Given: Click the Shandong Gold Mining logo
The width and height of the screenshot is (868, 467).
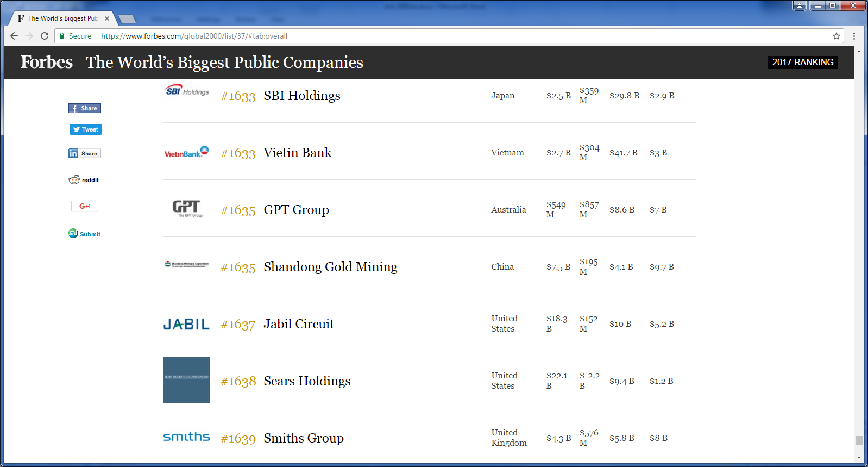Looking at the screenshot, I should point(186,264).
